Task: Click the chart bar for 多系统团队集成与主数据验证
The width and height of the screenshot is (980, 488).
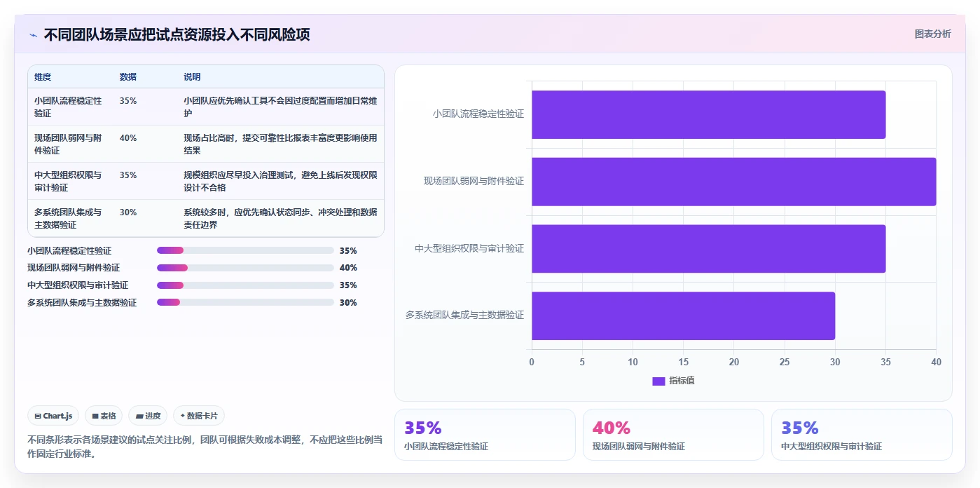Action: point(683,316)
